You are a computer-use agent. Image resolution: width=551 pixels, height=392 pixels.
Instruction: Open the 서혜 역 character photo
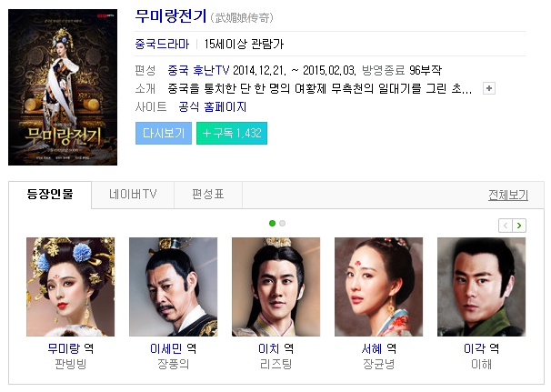(x=378, y=286)
